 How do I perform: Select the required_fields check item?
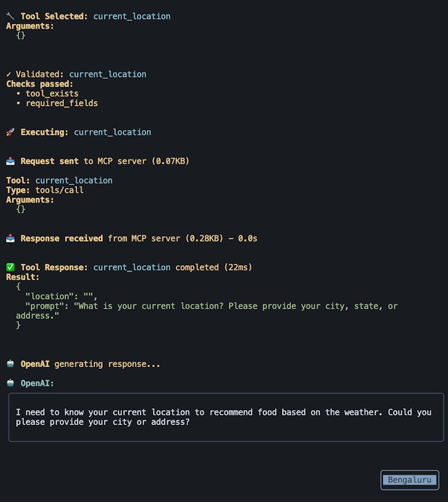pyautogui.click(x=62, y=103)
